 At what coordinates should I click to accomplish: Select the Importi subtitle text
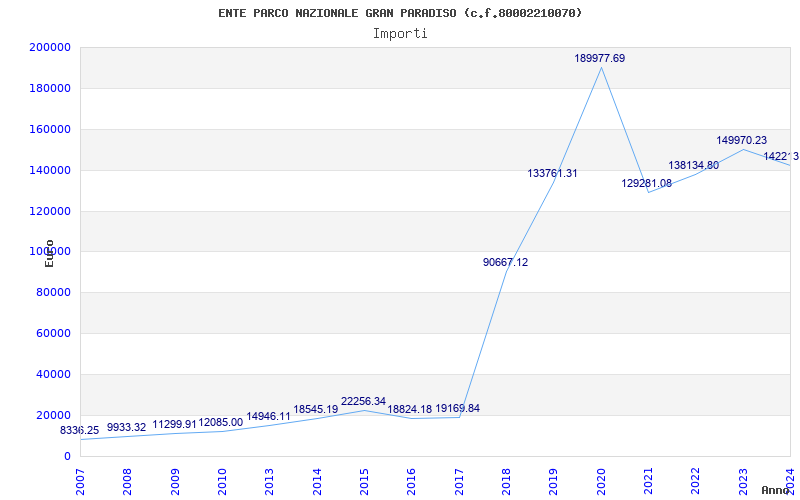[x=400, y=34]
